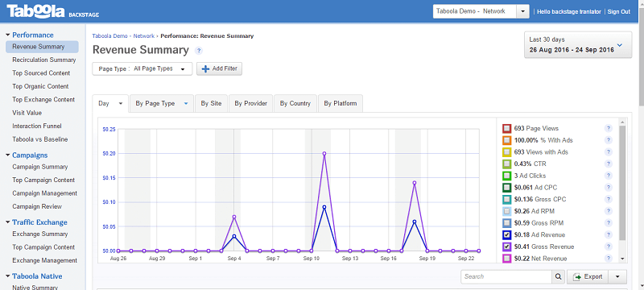Open the Export options dropdown arrow
This screenshot has width=644, height=290.
click(x=617, y=277)
